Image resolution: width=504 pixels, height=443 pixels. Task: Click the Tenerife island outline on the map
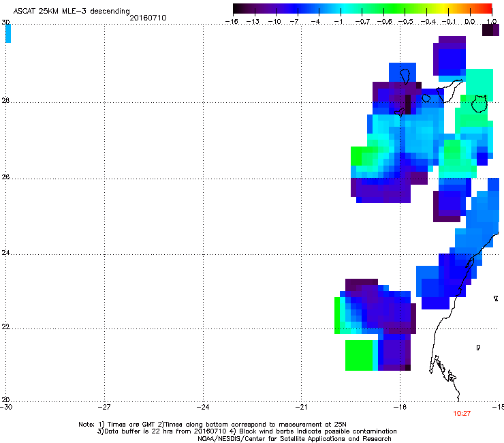450,91
